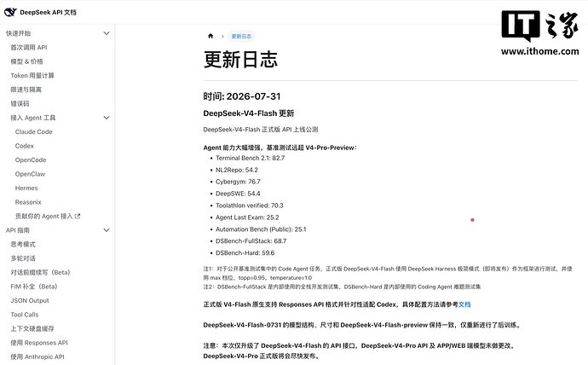This screenshot has height=365, width=588.
Task: Click Cybergym: 76.7 entry
Action: [x=238, y=182]
